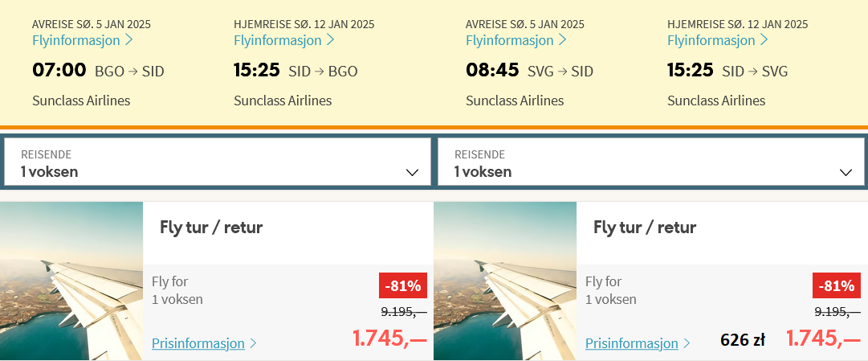
Task: Click the 626 zł converted price
Action: coord(743,340)
